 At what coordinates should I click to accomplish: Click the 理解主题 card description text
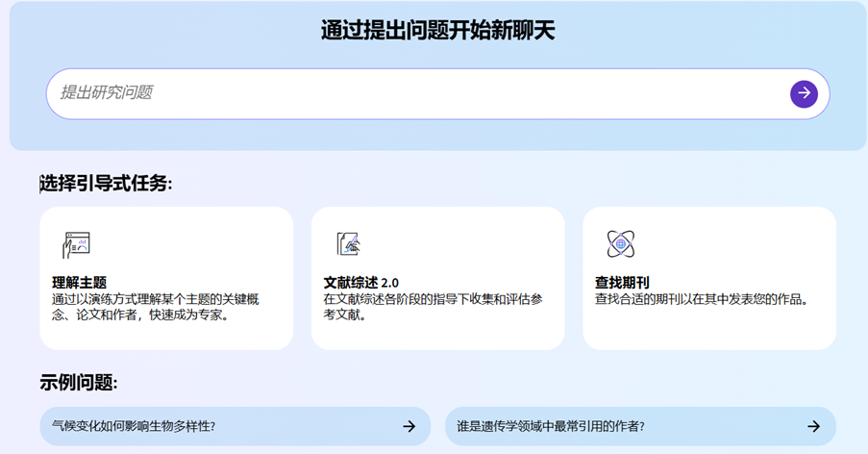(x=156, y=307)
